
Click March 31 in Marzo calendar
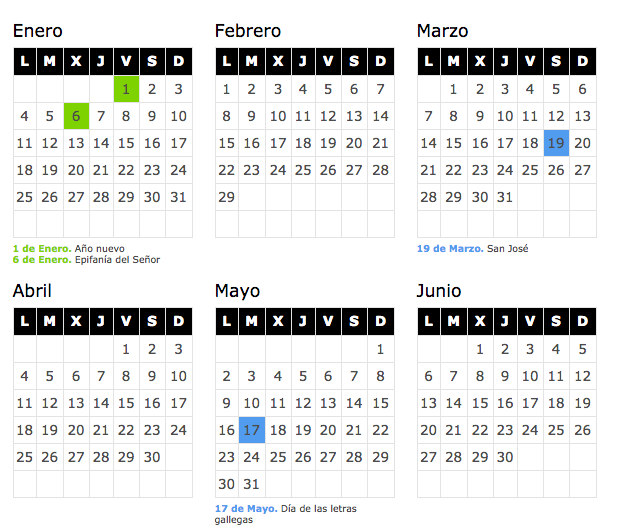pyautogui.click(x=505, y=197)
